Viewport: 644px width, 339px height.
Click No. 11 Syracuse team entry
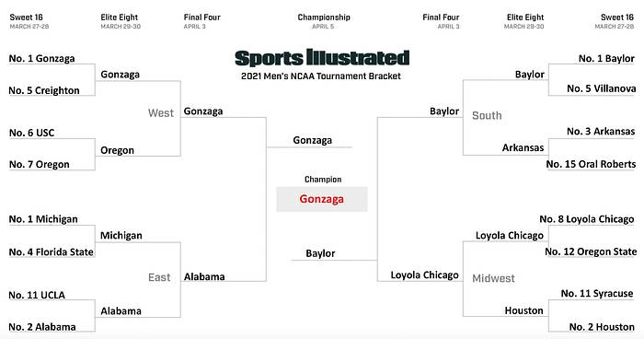[x=597, y=293]
